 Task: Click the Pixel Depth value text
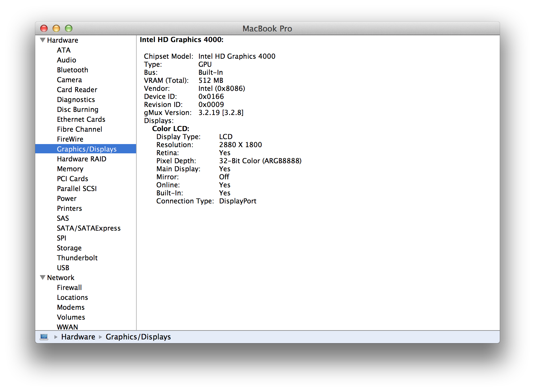(x=260, y=161)
